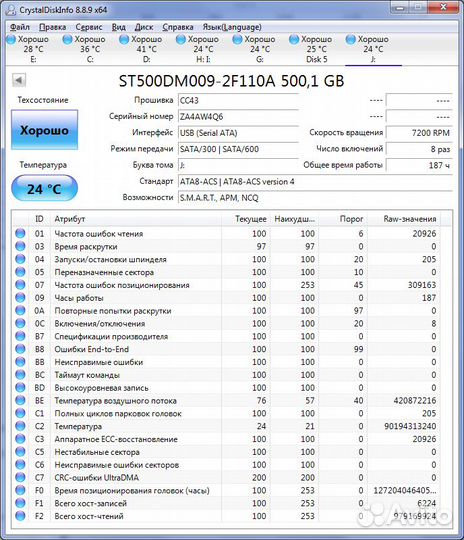Click raw value 90194313240
The width and height of the screenshot is (464, 540).
410,426
